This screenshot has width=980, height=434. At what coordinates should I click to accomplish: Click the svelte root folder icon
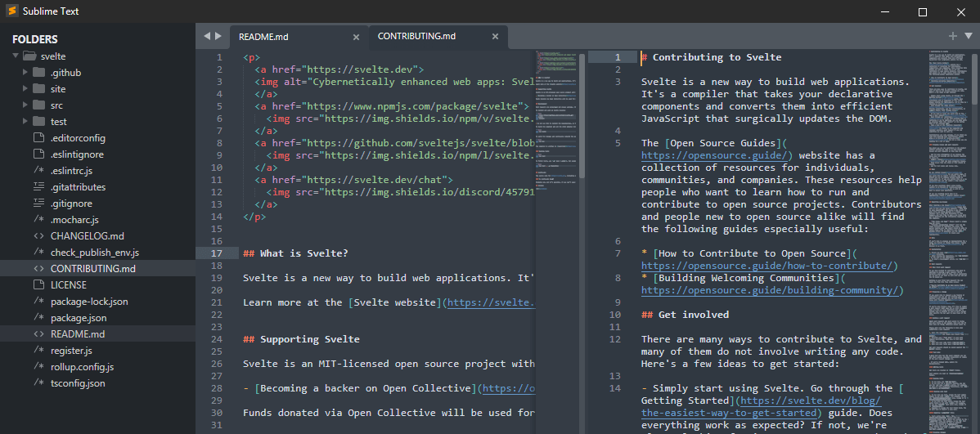(x=29, y=56)
